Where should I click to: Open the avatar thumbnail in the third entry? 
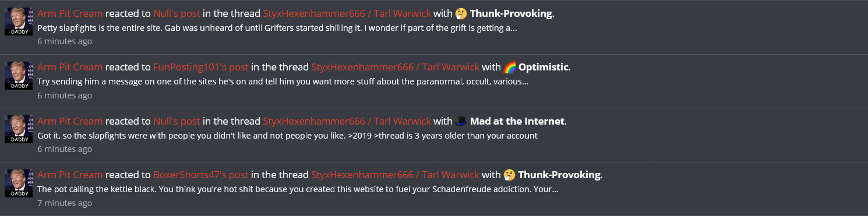tap(19, 129)
